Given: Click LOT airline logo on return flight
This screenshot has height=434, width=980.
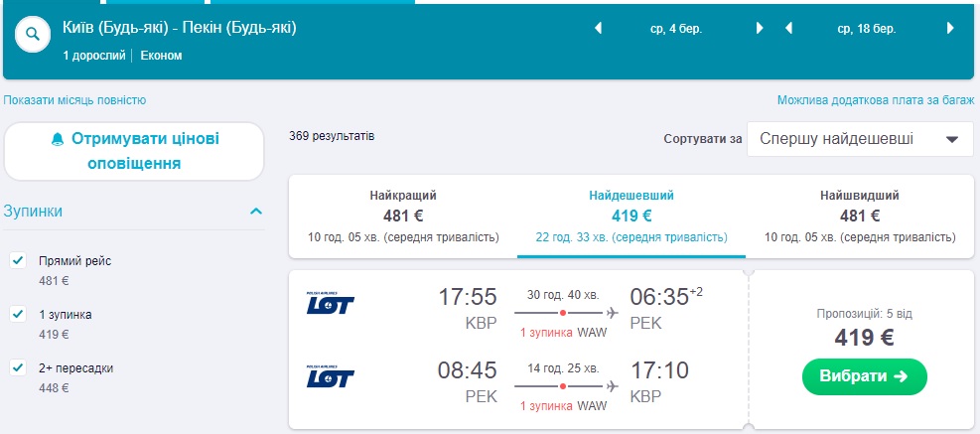Looking at the screenshot, I should [331, 377].
